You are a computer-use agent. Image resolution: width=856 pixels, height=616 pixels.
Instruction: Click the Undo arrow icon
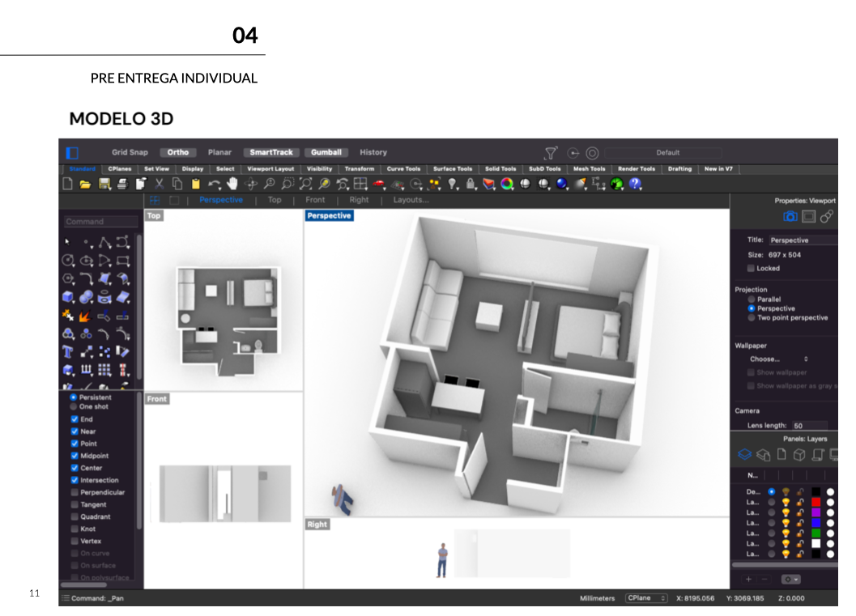pyautogui.click(x=214, y=185)
